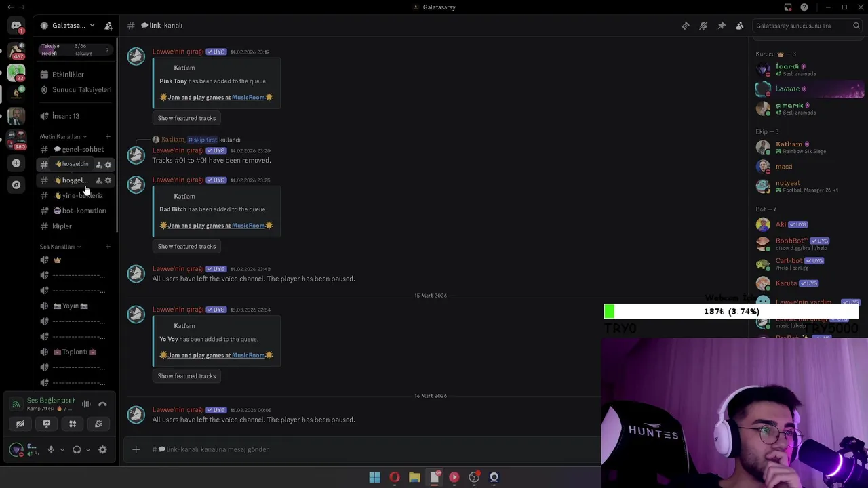This screenshot has height=488, width=868.
Task: Add a server with plus icon
Action: pos(16,163)
